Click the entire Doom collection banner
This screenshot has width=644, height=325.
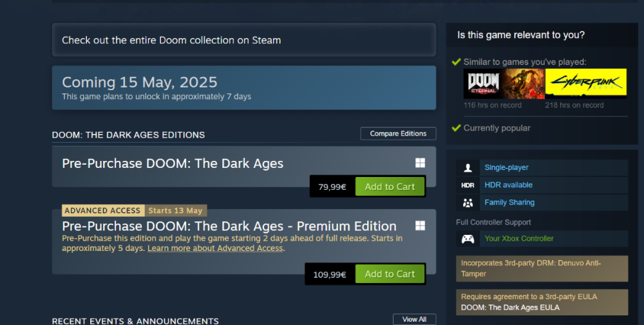[x=243, y=40]
